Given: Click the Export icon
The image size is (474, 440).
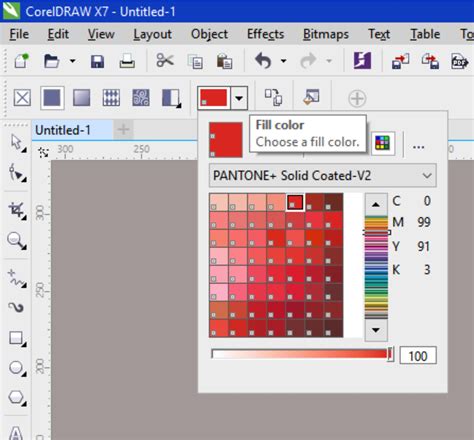Looking at the screenshot, I should [x=430, y=61].
